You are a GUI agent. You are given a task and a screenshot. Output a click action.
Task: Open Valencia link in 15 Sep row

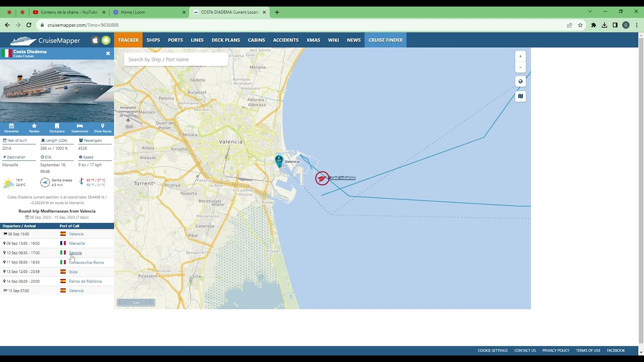pos(76,291)
